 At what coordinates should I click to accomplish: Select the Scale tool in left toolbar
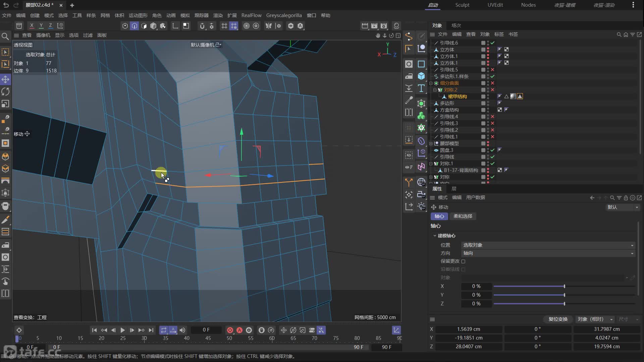(5, 104)
